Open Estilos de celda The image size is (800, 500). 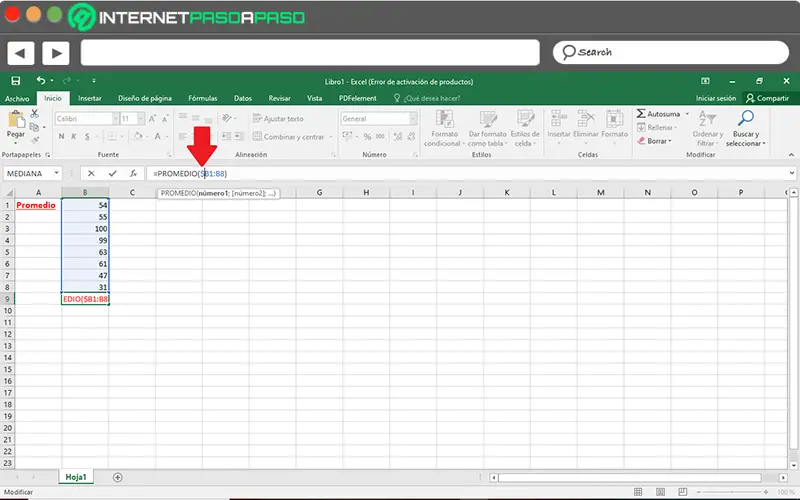click(x=524, y=129)
